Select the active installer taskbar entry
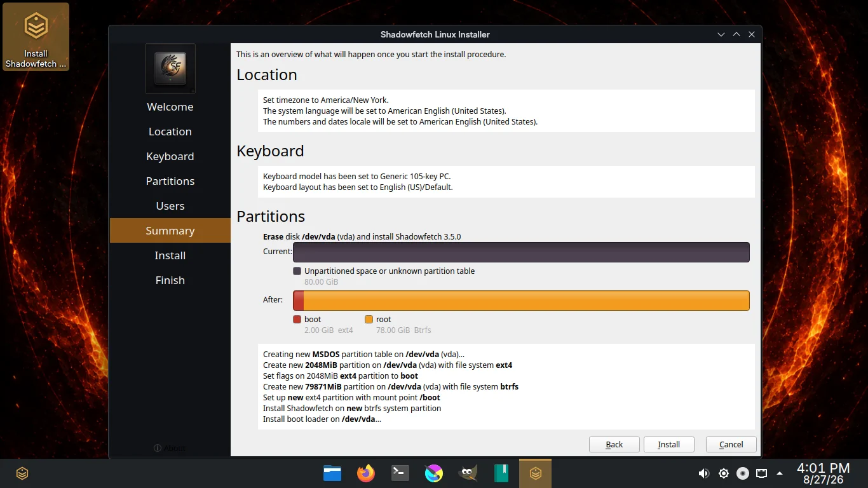868x488 pixels. coord(535,473)
